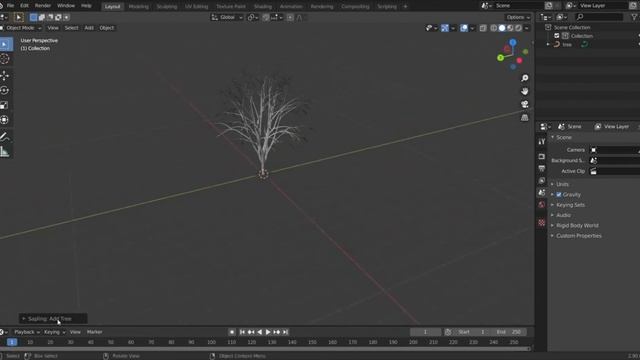
Task: Enable solid viewport shading
Action: click(502, 28)
